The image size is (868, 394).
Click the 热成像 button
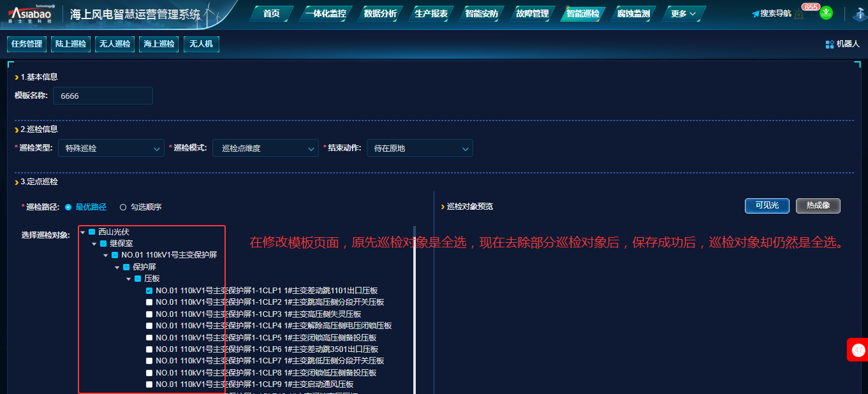coord(818,206)
